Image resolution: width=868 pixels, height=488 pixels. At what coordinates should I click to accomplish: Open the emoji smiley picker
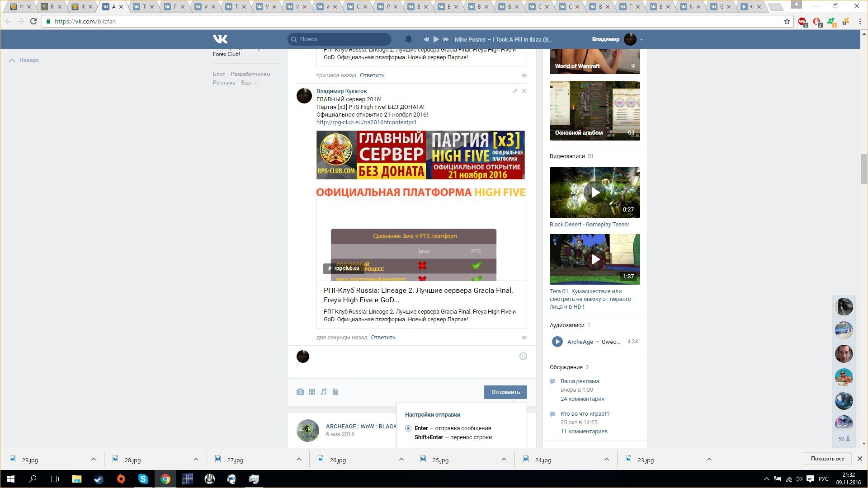pos(523,356)
